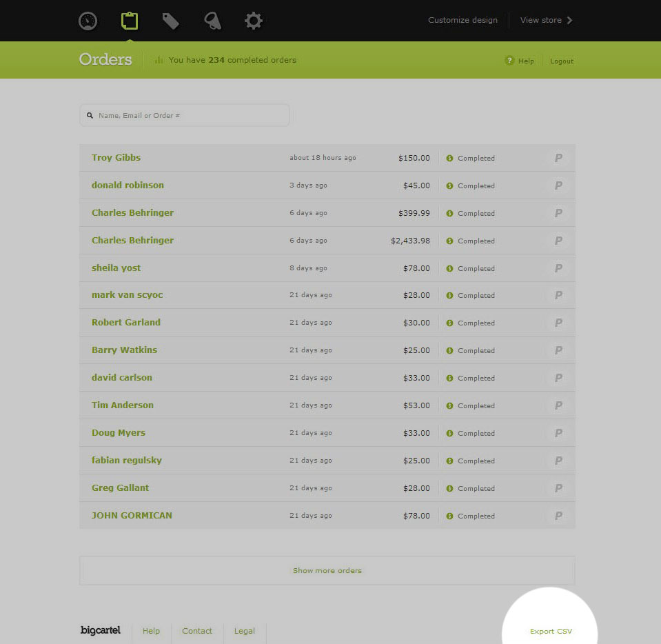Viewport: 661px width, 644px height.
Task: Click the order stats bar chart icon
Action: coord(159,60)
